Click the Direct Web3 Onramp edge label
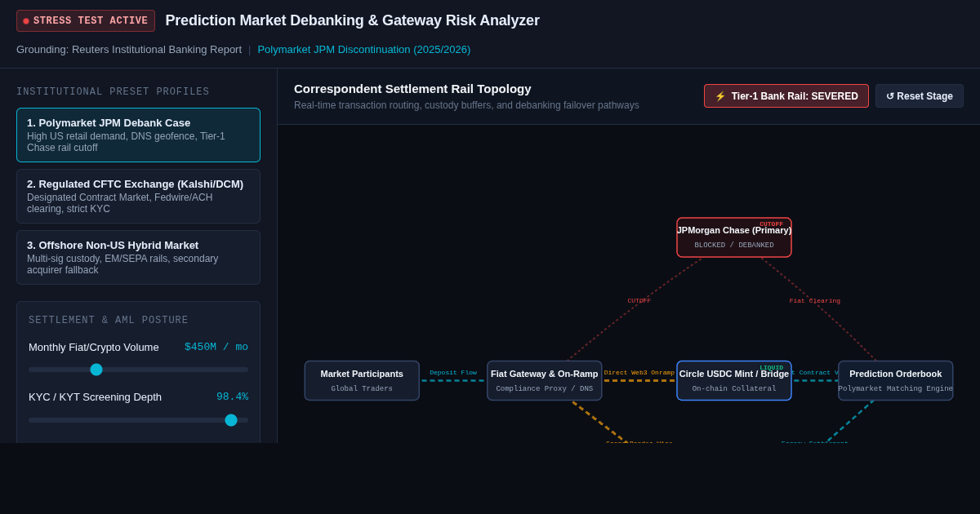The height and width of the screenshot is (514, 980). 639,373
